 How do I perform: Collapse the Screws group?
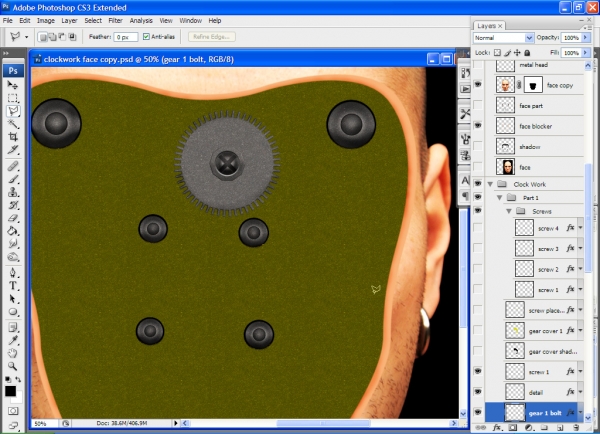point(509,211)
